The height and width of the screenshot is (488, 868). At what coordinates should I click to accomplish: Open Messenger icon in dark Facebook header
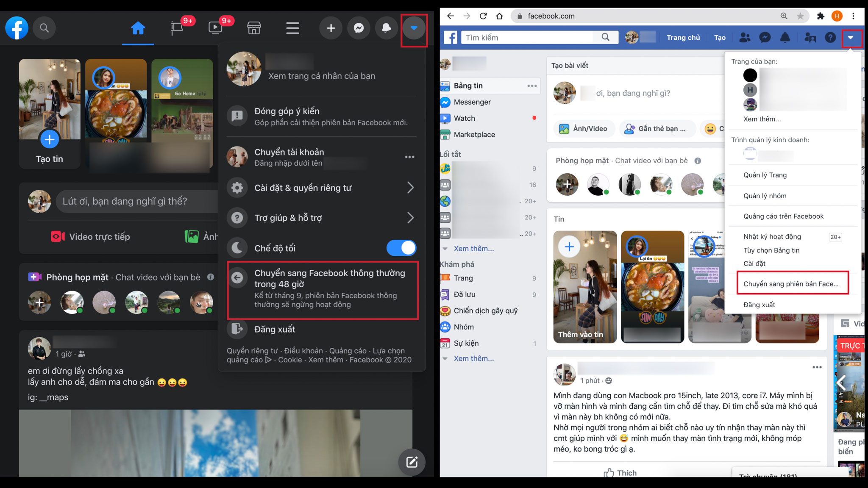[359, 28]
